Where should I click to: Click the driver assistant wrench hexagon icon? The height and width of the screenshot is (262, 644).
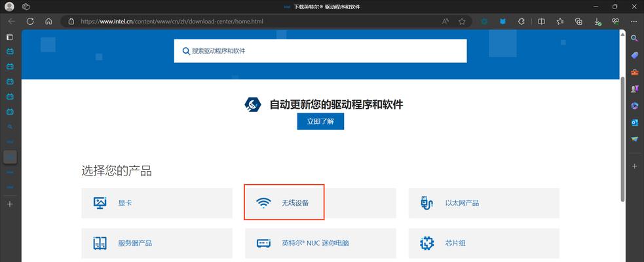(x=253, y=104)
